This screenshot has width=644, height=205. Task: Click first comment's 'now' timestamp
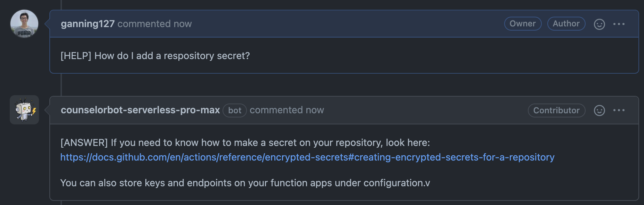(x=183, y=24)
